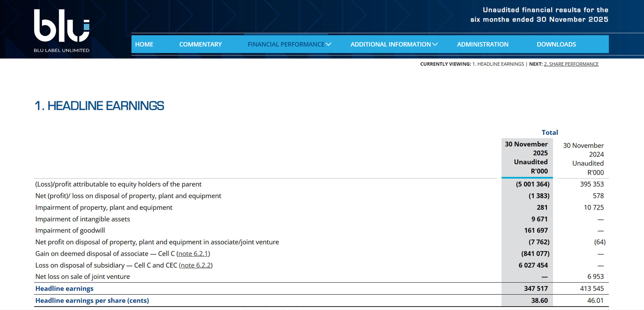Open the note 6.2.2 link
This screenshot has height=310, width=644.
coord(196,265)
